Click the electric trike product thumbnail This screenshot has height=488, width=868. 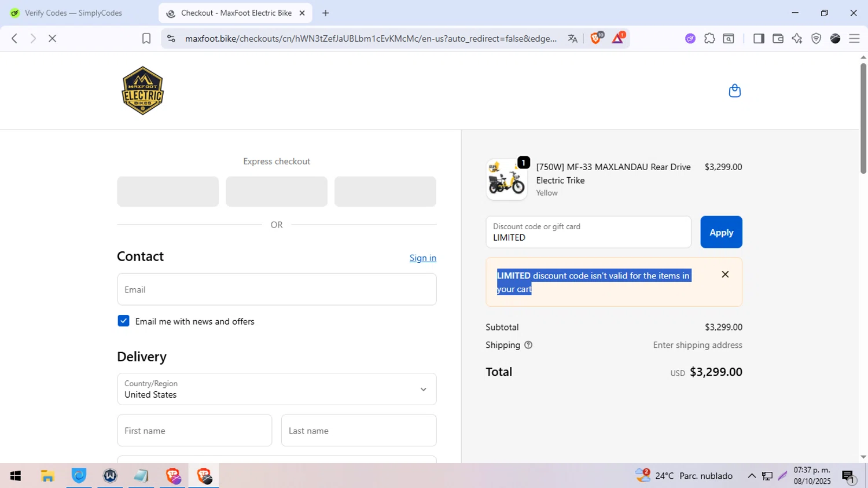click(506, 180)
